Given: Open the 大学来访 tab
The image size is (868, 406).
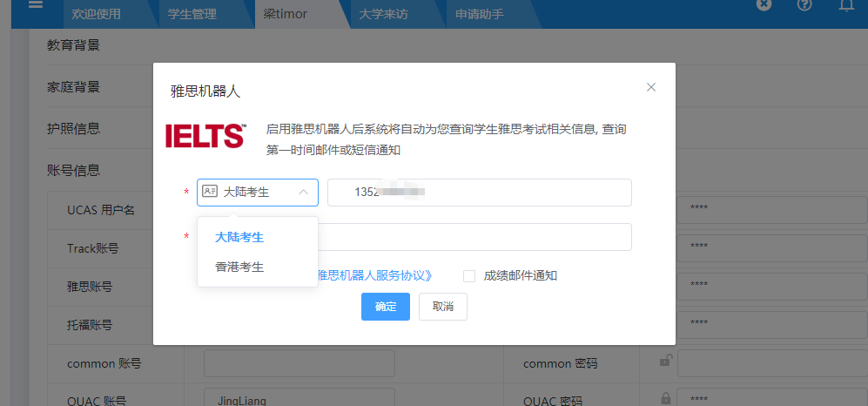Looking at the screenshot, I should pyautogui.click(x=383, y=14).
